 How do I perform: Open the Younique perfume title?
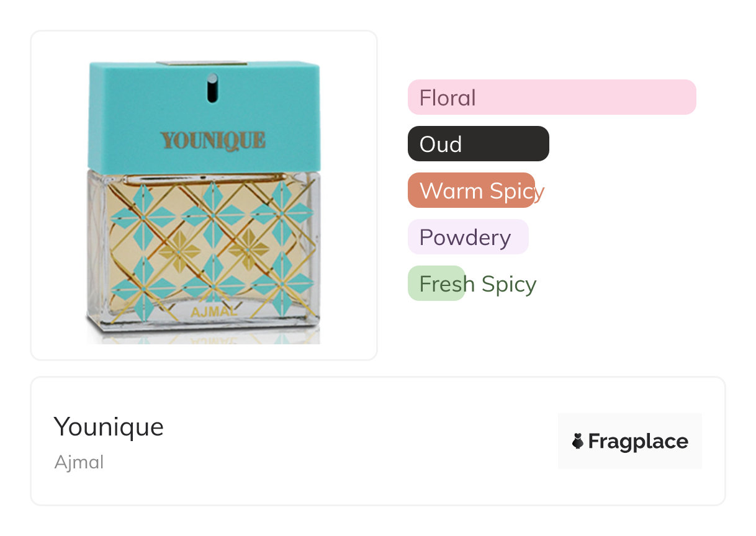click(109, 427)
